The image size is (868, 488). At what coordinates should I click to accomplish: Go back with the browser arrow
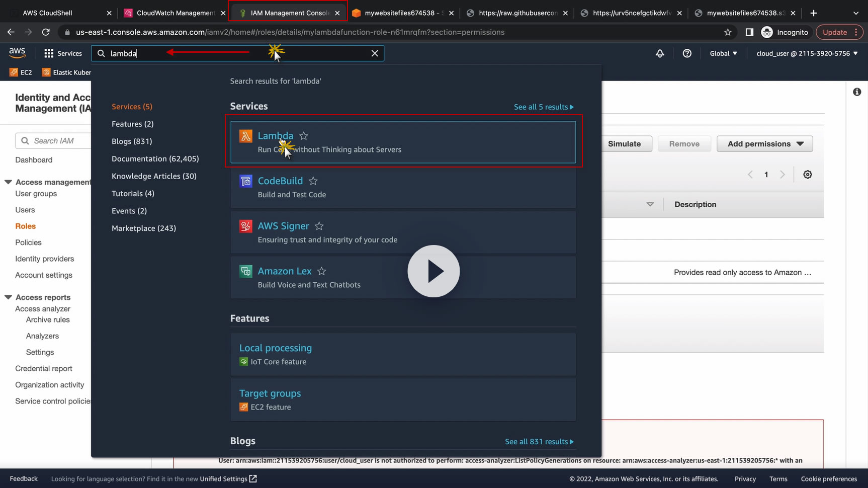11,32
